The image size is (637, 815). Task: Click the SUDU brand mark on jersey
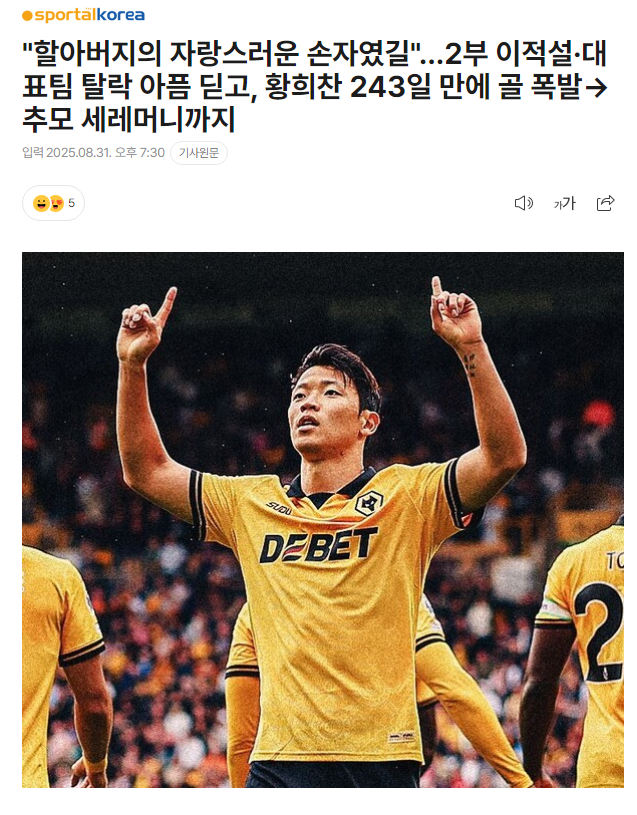[x=279, y=508]
